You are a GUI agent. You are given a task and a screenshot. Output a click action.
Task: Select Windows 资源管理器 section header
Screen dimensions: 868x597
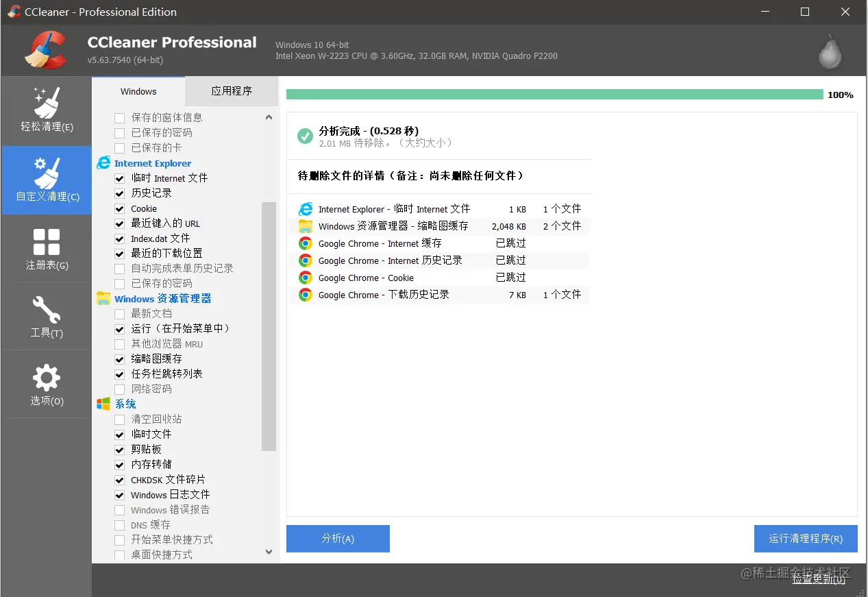[x=163, y=299]
